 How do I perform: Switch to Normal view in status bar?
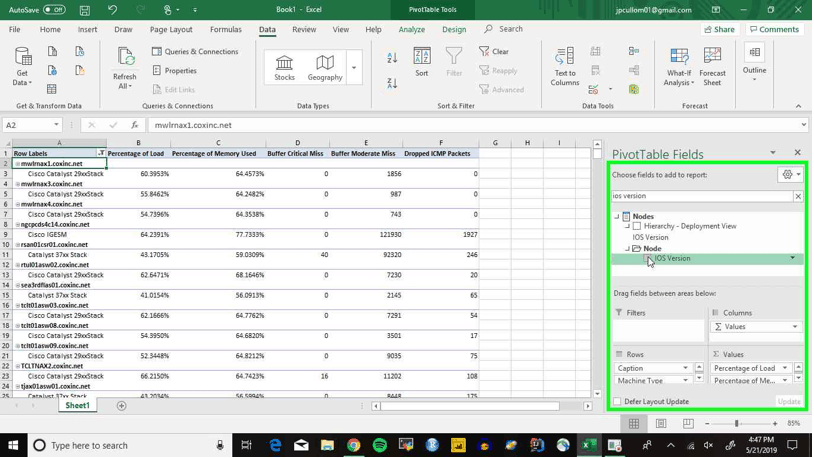[634, 424]
